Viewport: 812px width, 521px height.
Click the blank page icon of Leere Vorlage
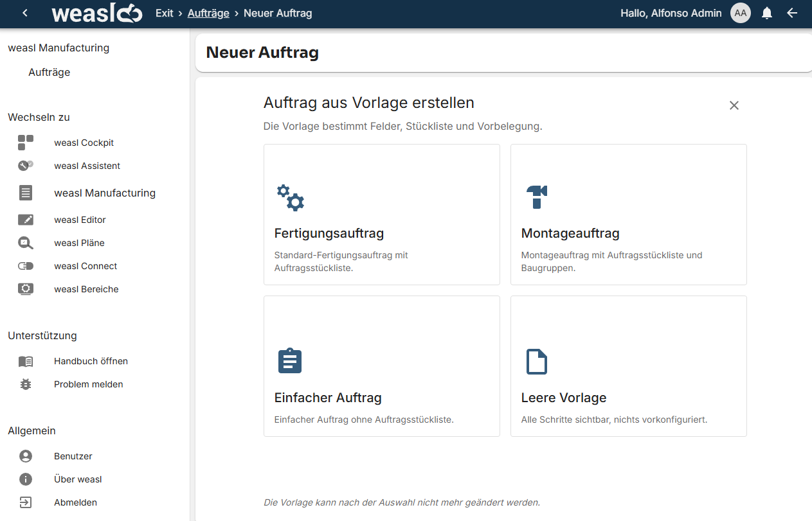[x=537, y=362]
